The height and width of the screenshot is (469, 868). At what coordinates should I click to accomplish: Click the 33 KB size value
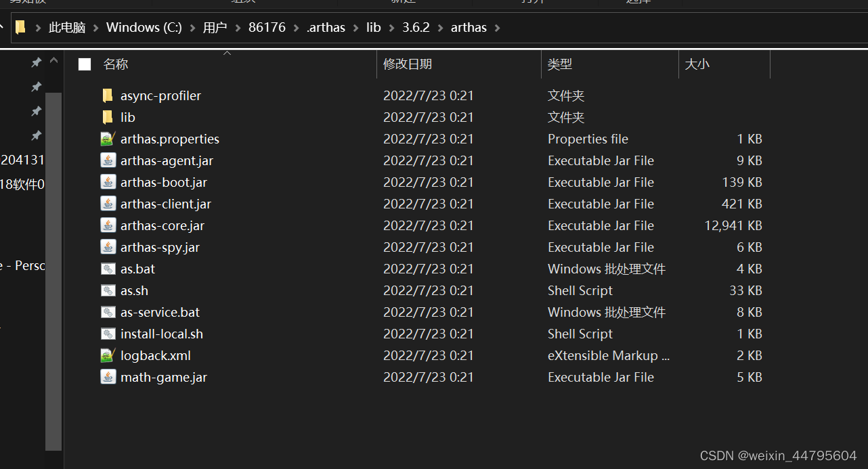[x=745, y=290]
